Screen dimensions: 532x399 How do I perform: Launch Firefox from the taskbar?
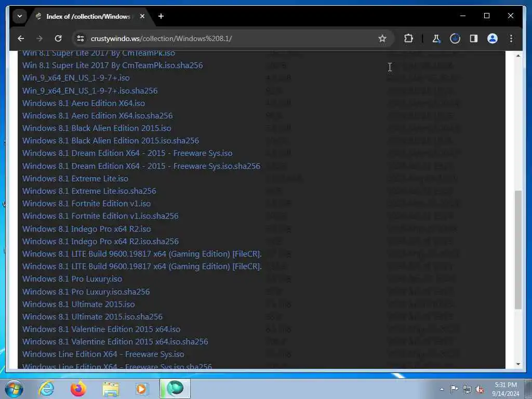pos(78,389)
